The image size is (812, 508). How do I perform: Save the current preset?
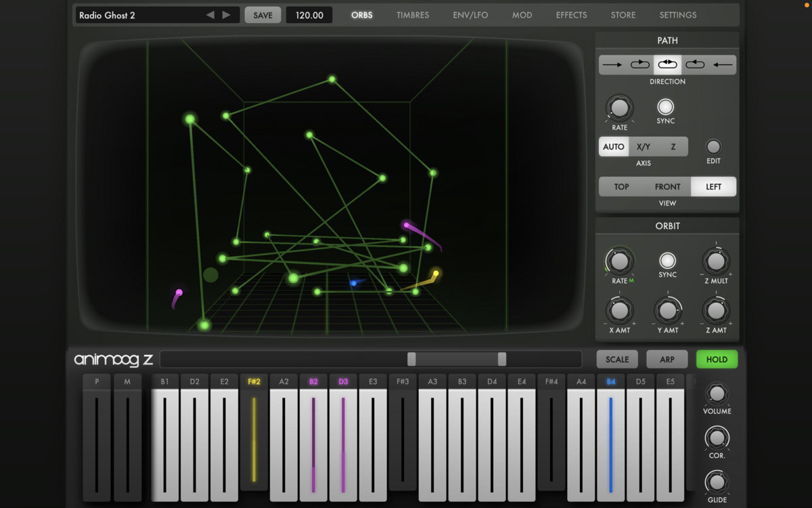(x=263, y=14)
